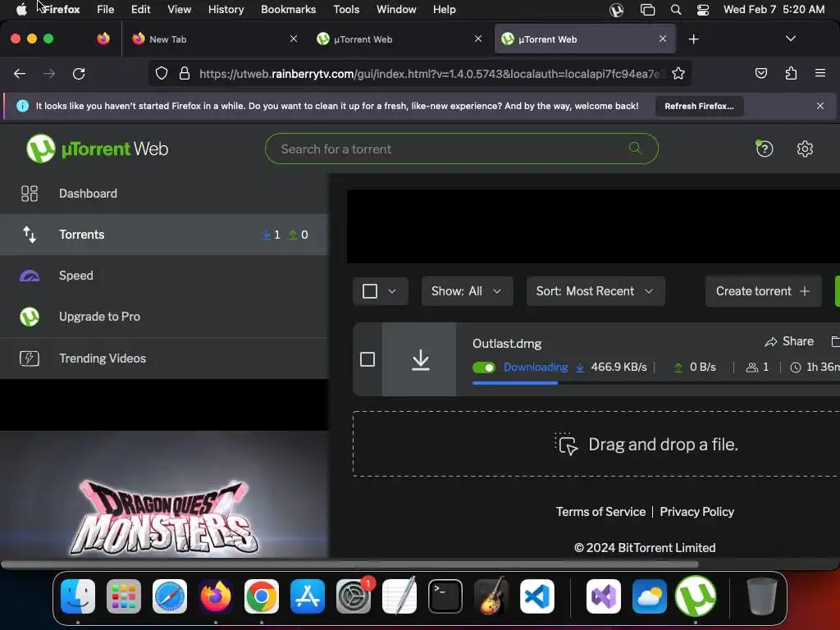Click the search magnifier in torrent search

coord(636,148)
